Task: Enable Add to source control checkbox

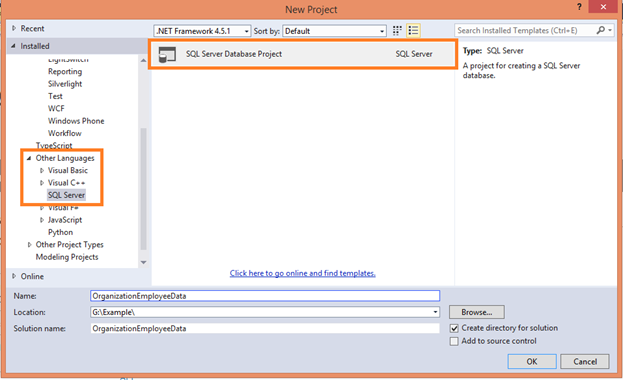Action: pyautogui.click(x=454, y=341)
